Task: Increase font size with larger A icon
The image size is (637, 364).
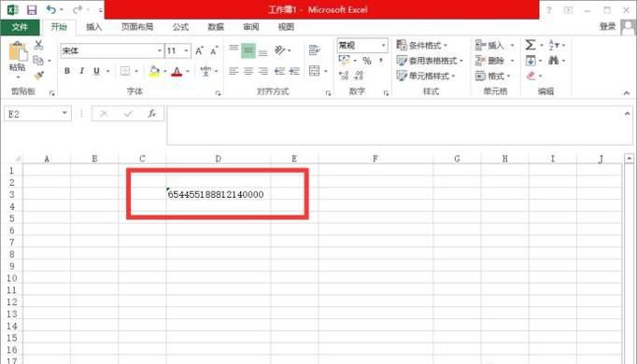Action: [199, 50]
